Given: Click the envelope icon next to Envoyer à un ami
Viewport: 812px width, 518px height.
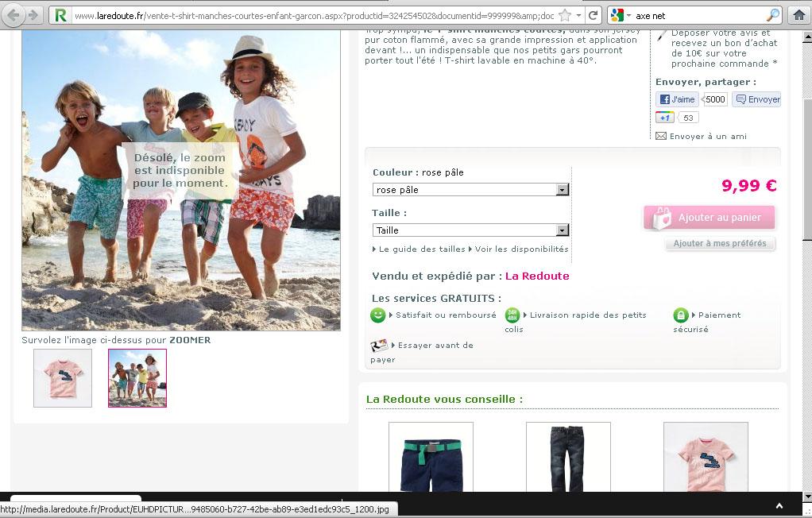Looking at the screenshot, I should pos(660,136).
